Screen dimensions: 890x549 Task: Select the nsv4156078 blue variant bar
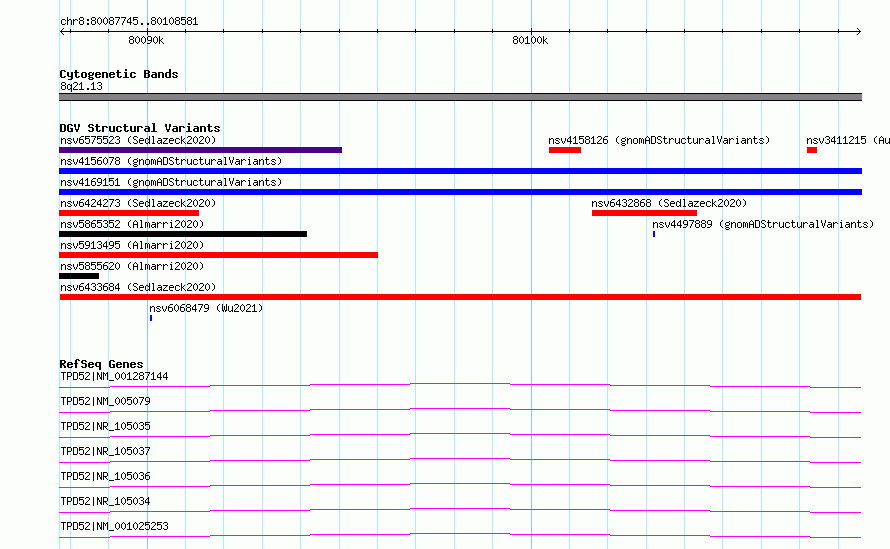(x=460, y=171)
